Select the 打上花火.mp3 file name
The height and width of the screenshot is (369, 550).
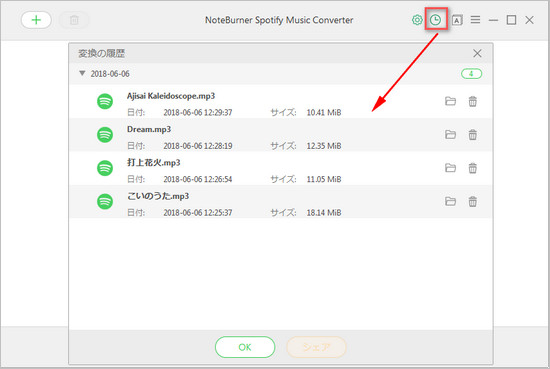154,162
